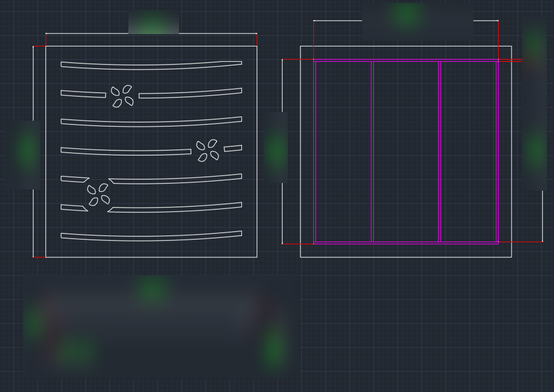Screen dimensions: 554x392
Task: Select long slat right of top flower cutout
Action: (190, 94)
